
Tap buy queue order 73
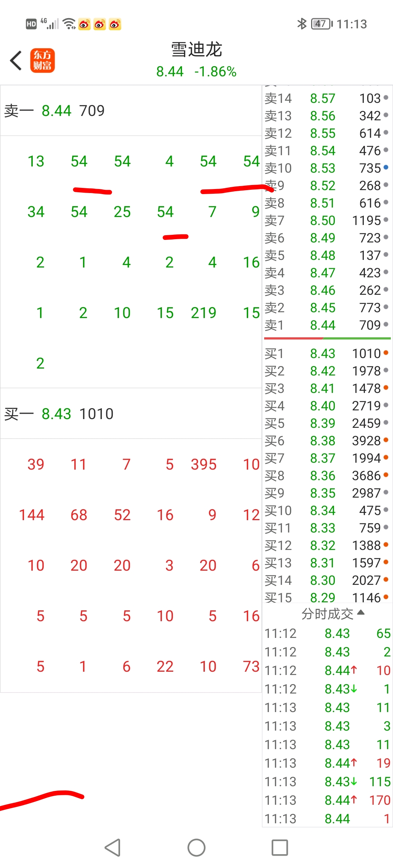251,666
